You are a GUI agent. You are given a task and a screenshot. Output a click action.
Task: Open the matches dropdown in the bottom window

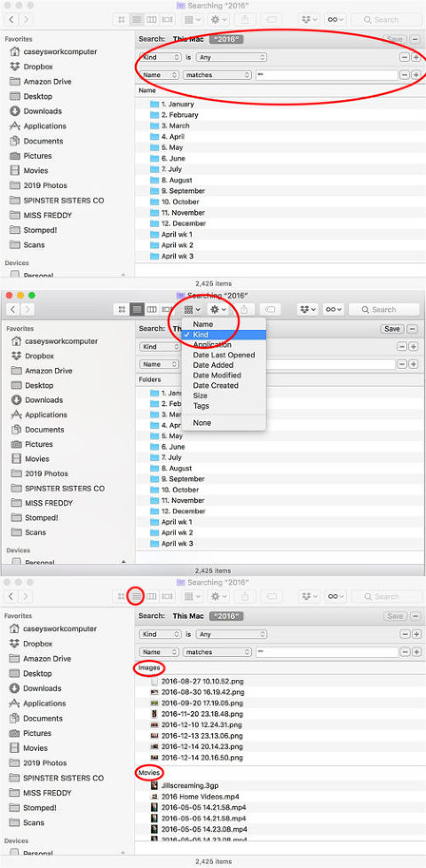click(217, 652)
